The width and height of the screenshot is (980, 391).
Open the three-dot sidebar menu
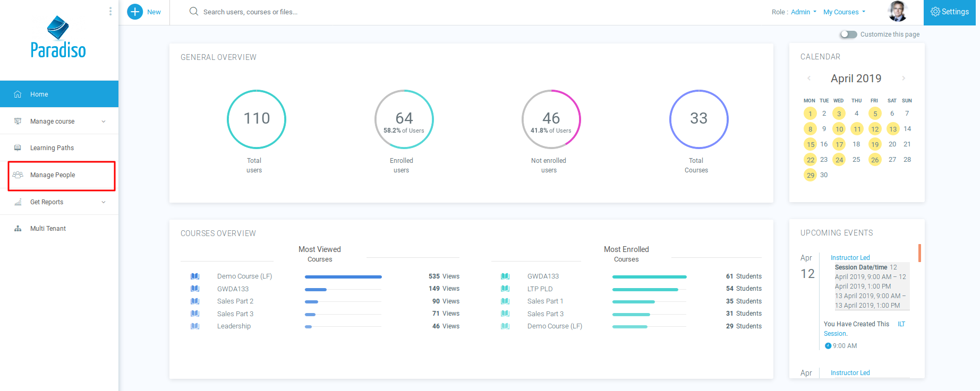(x=110, y=11)
